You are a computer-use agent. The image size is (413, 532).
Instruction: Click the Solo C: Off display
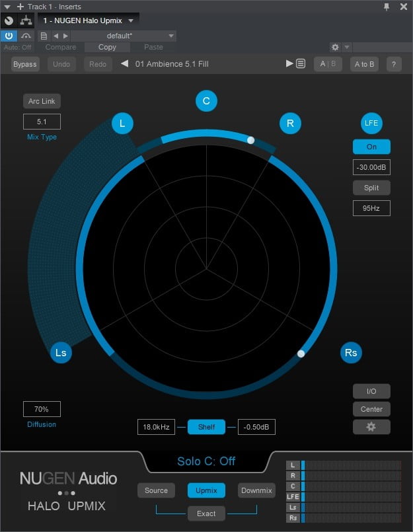pyautogui.click(x=206, y=461)
